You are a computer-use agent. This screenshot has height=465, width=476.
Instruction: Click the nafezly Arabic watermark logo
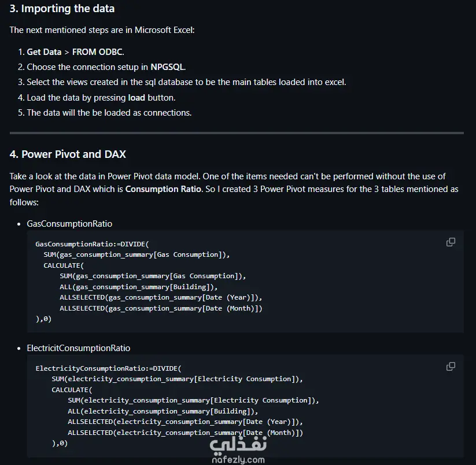coord(238,445)
